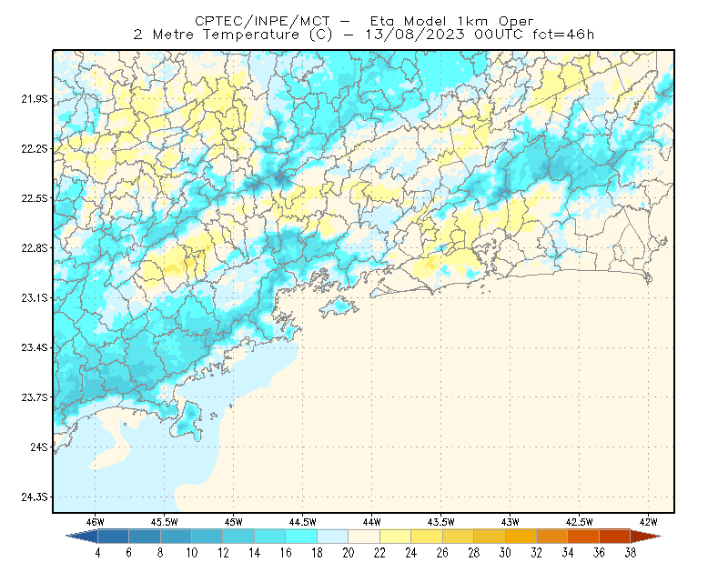728x562 pixels.
Task: Click the 20–22 °C cream legend swatch
Action: point(364,536)
